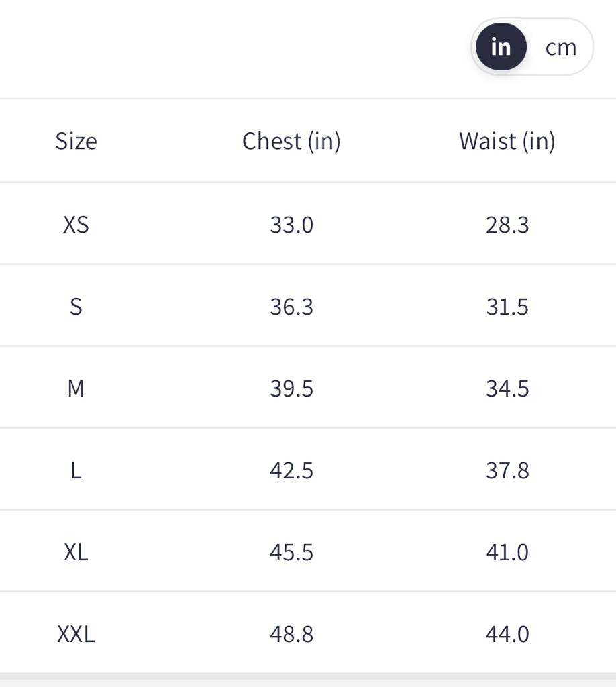Click waist value 41.0 for XL
Image resolution: width=616 pixels, height=687 pixels.
point(507,552)
